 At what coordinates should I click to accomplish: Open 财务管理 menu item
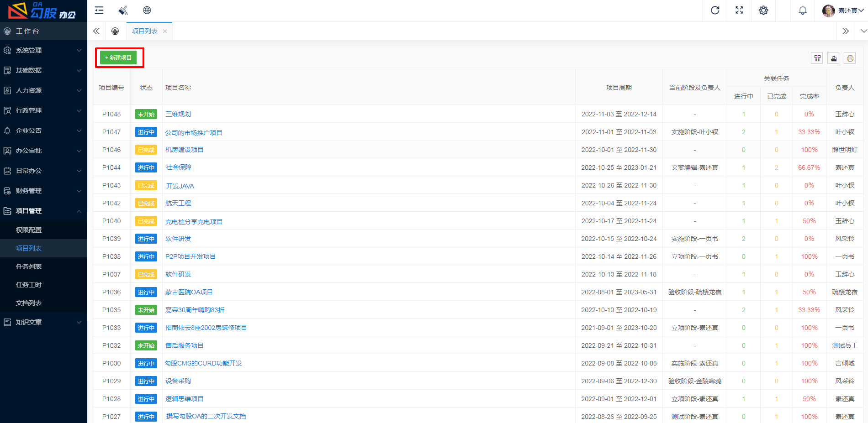tap(43, 191)
